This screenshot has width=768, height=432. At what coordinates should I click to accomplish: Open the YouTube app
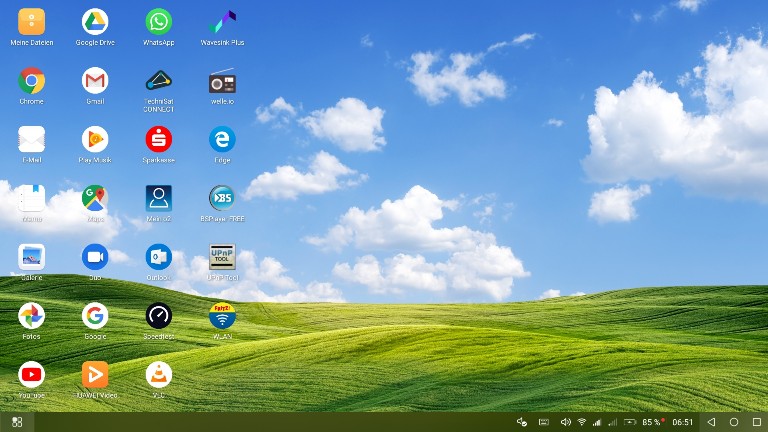point(31,374)
